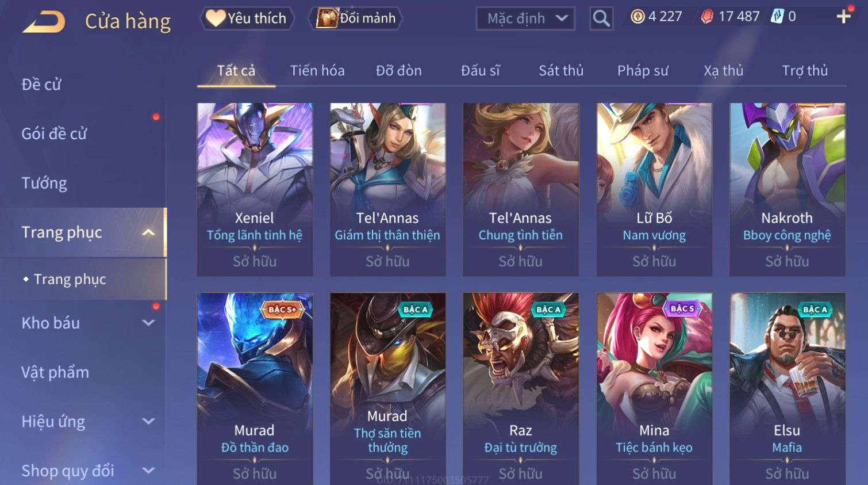Tap the blue voucher currency icon
Screen dimensions: 868x485
click(777, 17)
